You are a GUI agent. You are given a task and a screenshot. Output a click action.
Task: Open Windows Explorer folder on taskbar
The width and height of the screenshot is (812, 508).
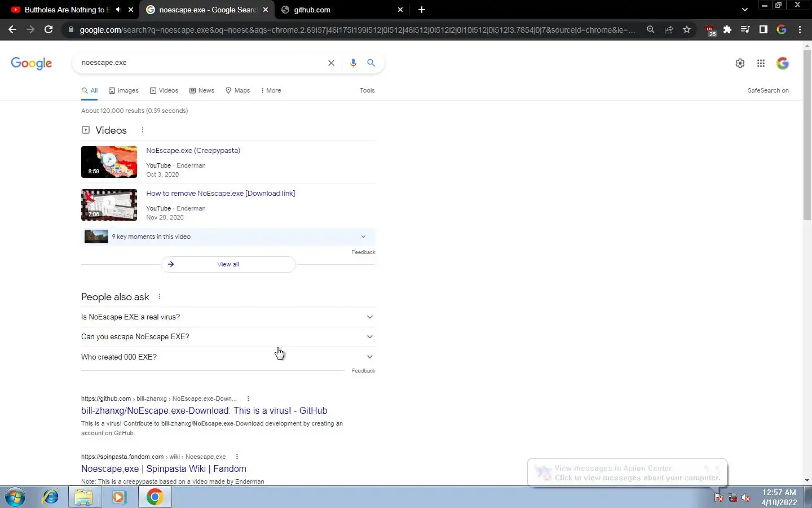84,497
